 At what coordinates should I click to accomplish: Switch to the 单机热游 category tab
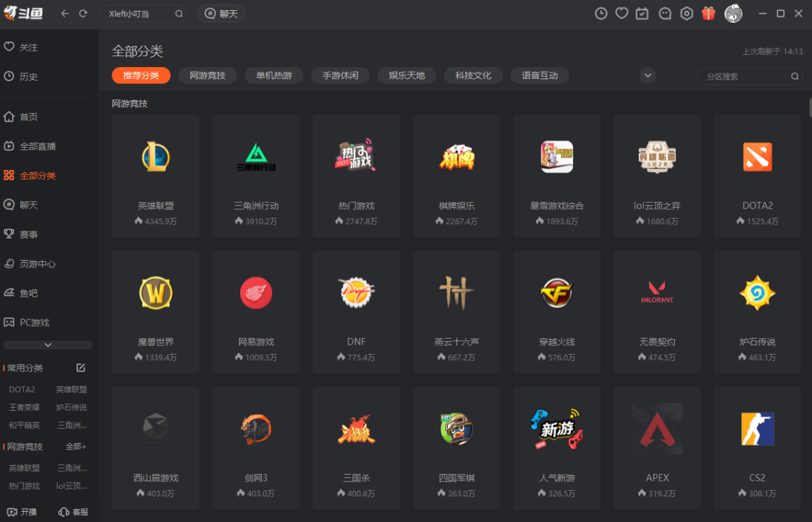click(274, 75)
